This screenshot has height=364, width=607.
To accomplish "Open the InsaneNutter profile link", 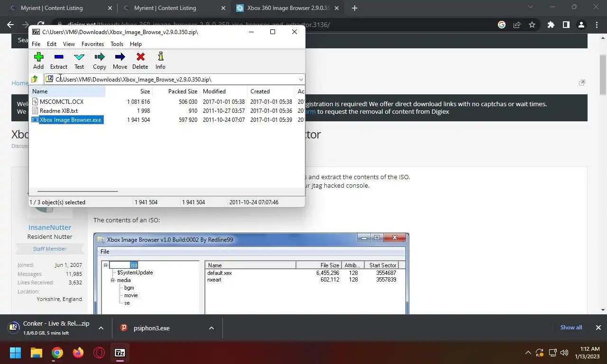I will tap(49, 227).
